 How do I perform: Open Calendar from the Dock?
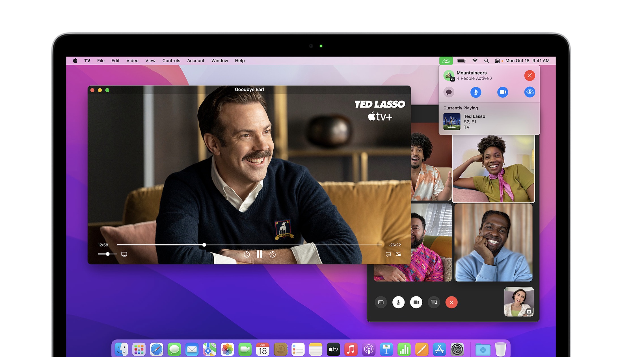263,350
